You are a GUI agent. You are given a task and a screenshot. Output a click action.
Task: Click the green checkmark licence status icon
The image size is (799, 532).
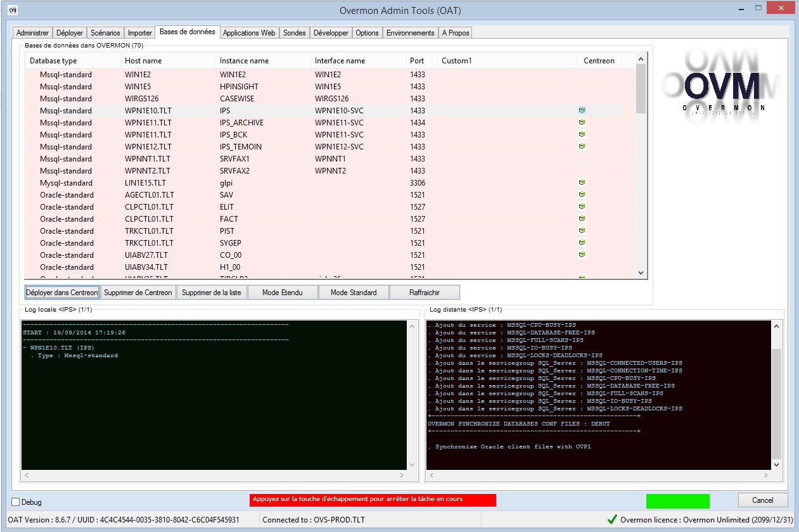point(611,520)
